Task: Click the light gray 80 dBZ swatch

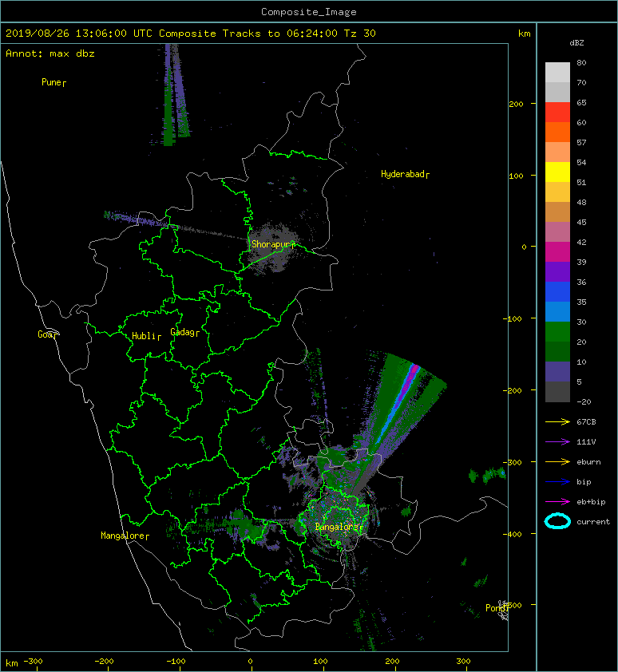Action: click(x=557, y=72)
